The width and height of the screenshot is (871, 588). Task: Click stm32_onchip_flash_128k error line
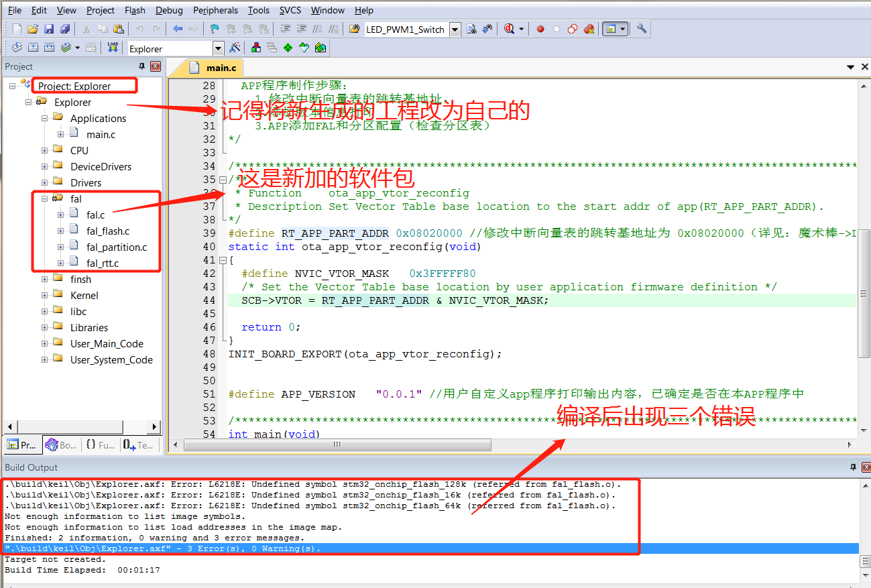pyautogui.click(x=312, y=484)
